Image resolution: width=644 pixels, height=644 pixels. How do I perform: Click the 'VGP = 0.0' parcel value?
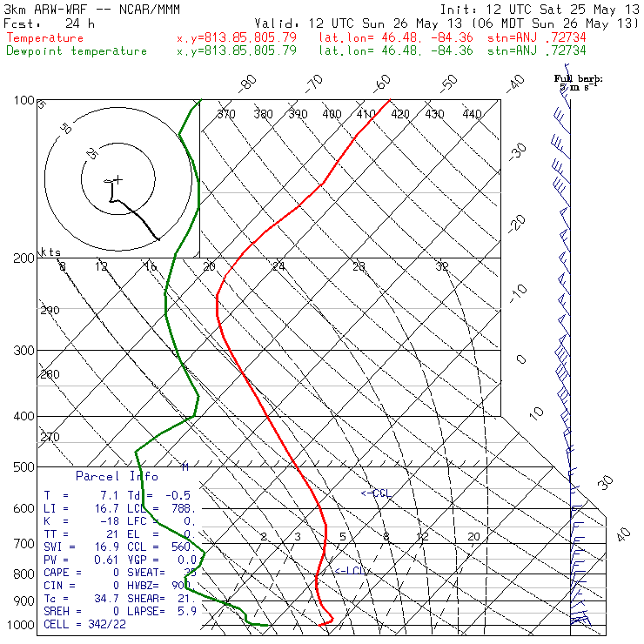tap(161, 560)
